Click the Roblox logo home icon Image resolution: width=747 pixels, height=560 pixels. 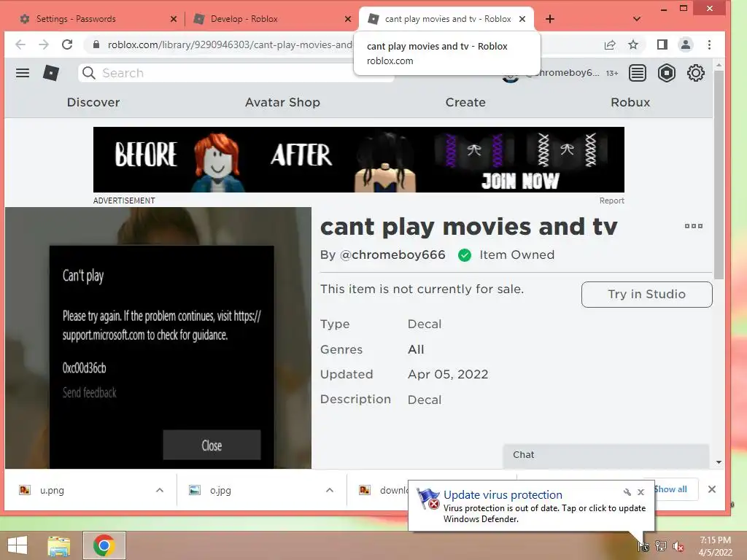tap(51, 73)
